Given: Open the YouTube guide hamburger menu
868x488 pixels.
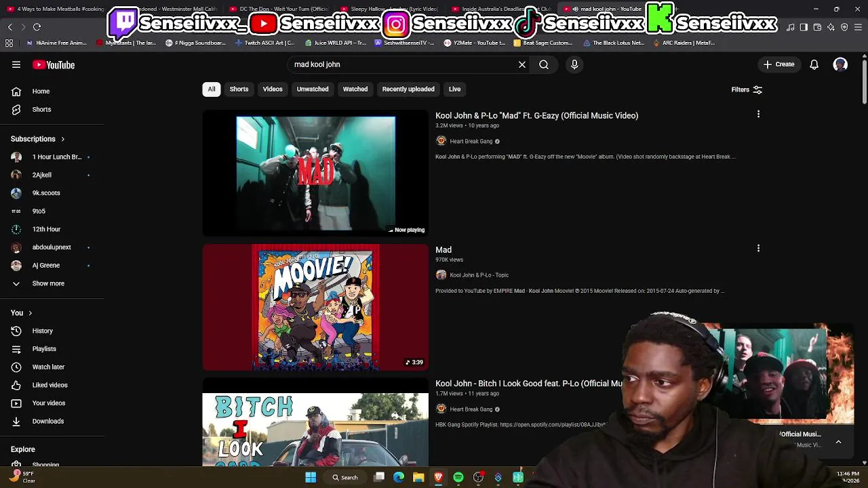Looking at the screenshot, I should point(16,64).
